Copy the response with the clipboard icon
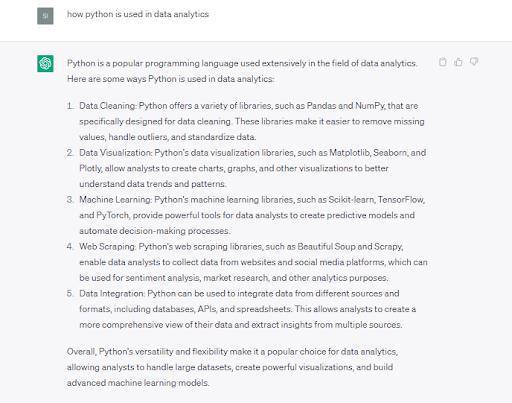The image size is (512, 403). [443, 62]
